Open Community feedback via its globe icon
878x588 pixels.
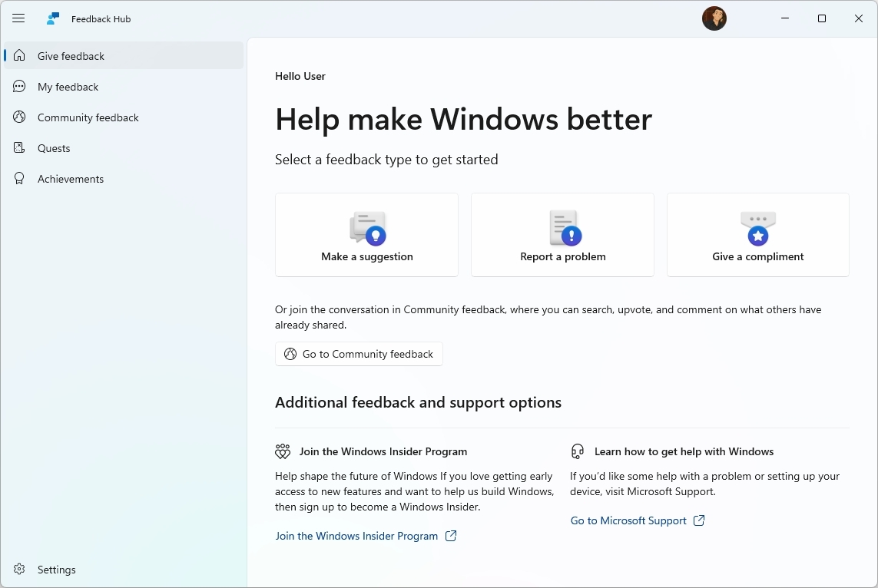18,117
